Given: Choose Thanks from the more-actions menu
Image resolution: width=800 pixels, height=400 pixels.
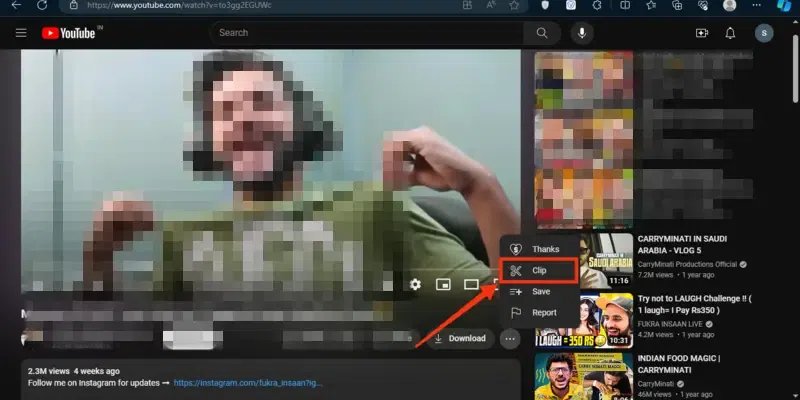Looking at the screenshot, I should (540, 249).
